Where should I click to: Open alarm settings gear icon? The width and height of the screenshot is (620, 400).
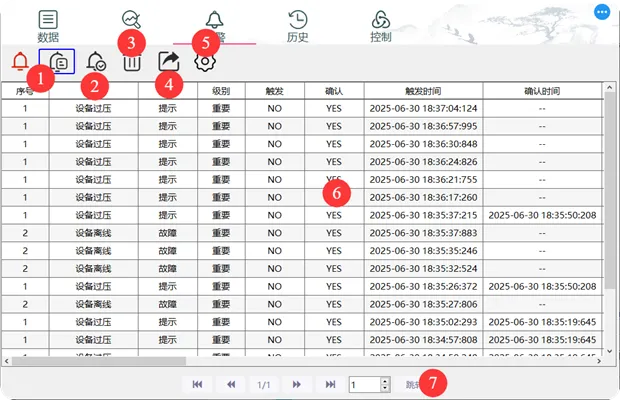point(205,62)
